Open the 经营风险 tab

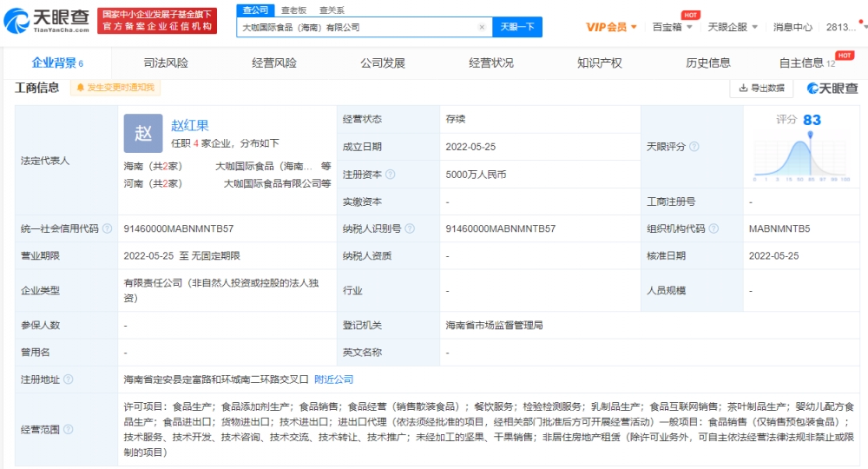tap(274, 63)
